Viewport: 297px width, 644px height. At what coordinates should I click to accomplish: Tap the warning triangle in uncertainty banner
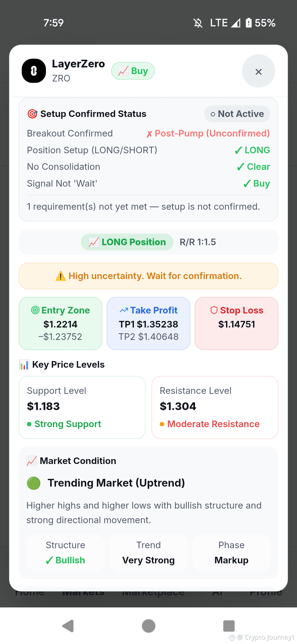61,276
